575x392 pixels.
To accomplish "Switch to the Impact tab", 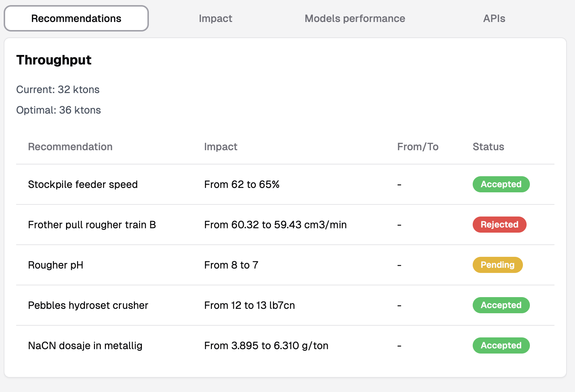I will [x=215, y=19].
